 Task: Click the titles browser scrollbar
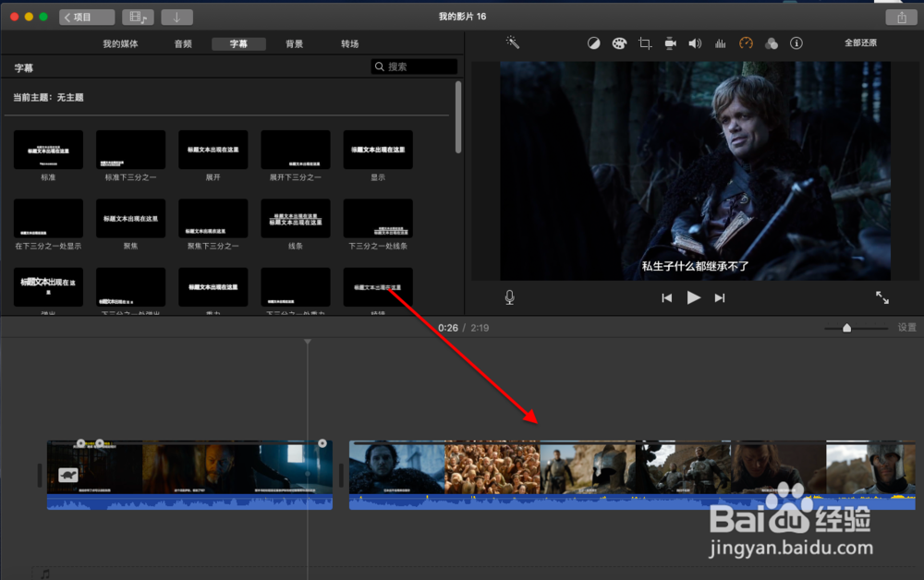click(458, 117)
